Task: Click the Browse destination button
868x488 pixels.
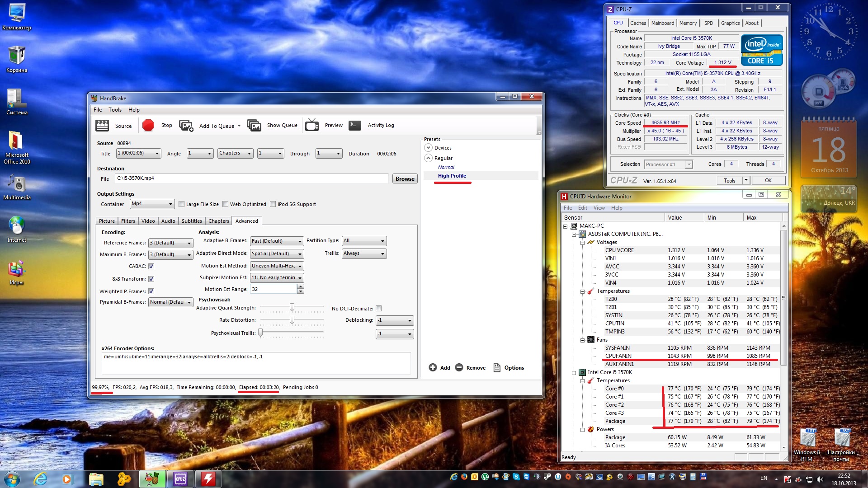Action: (x=405, y=179)
